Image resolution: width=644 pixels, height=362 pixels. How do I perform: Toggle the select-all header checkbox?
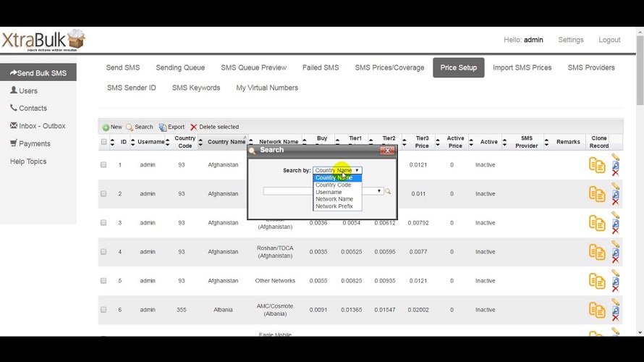point(103,142)
